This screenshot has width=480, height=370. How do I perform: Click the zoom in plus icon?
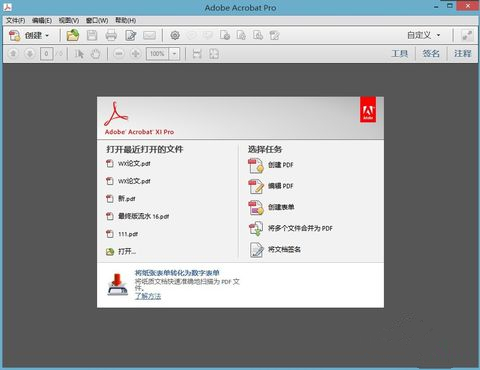[x=136, y=54]
